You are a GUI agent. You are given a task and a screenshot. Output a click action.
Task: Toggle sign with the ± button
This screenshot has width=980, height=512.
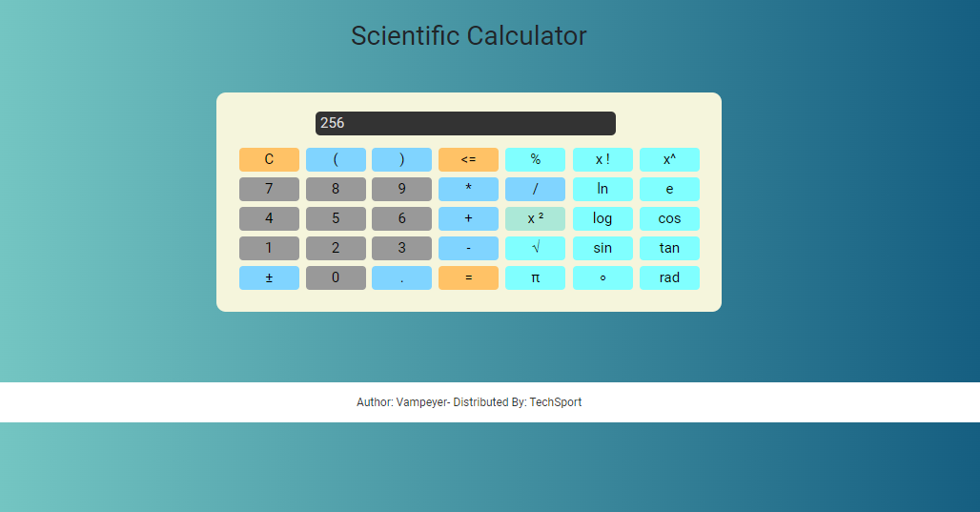(269, 278)
